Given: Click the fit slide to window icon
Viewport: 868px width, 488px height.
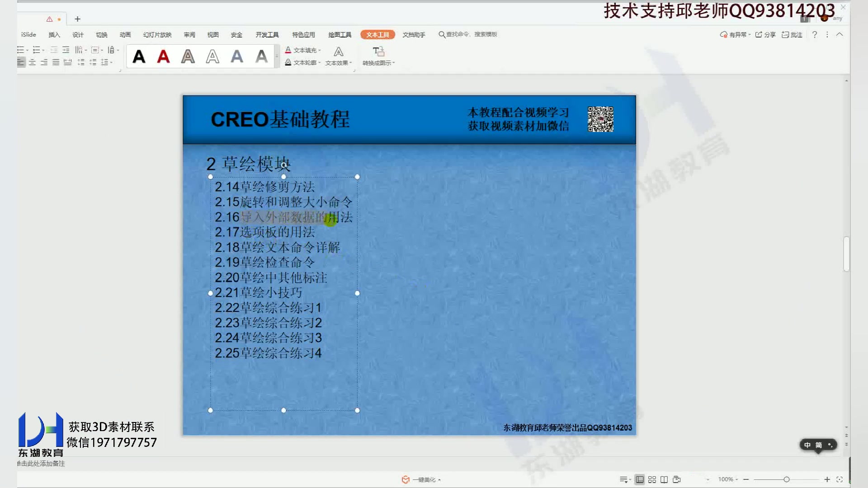Looking at the screenshot, I should click(840, 479).
